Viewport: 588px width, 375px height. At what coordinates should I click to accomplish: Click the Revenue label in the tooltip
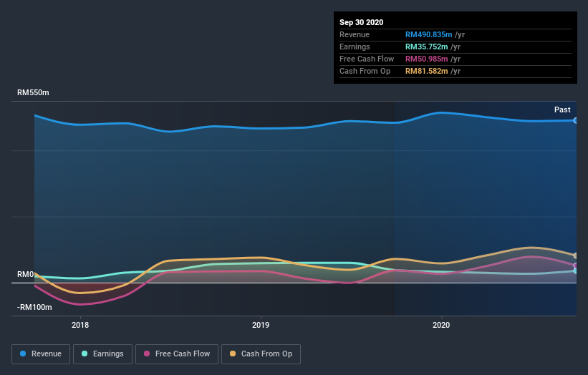tap(355, 34)
